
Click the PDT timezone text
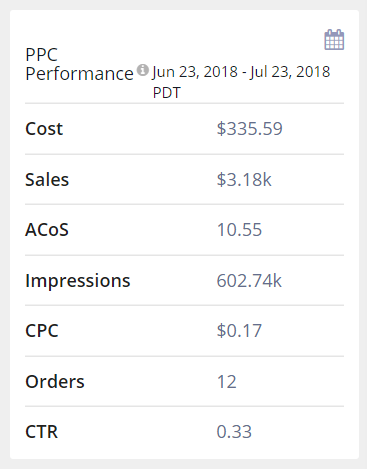tap(167, 93)
